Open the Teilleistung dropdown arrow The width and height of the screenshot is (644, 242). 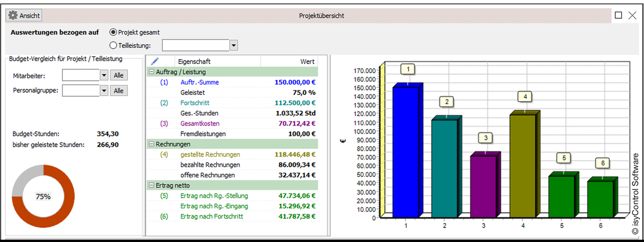(x=234, y=45)
